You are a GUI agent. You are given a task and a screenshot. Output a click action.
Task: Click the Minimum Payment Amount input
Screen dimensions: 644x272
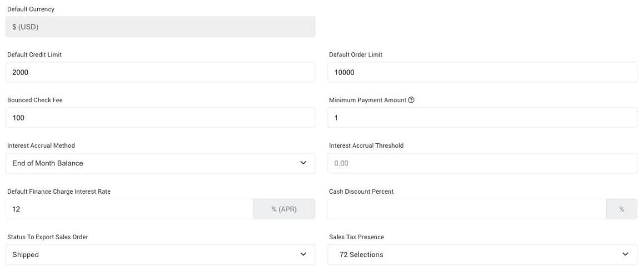click(x=482, y=118)
